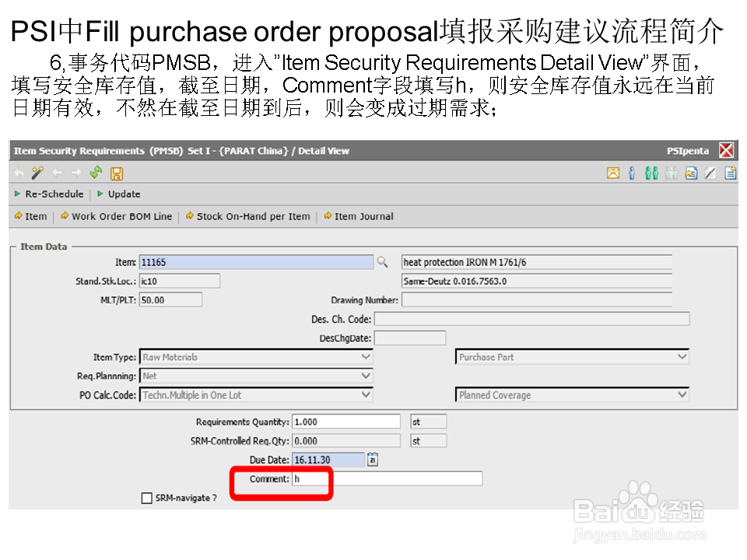This screenshot has width=747, height=560.
Task: Open the email/envelope icon on the toolbar
Action: tap(612, 173)
